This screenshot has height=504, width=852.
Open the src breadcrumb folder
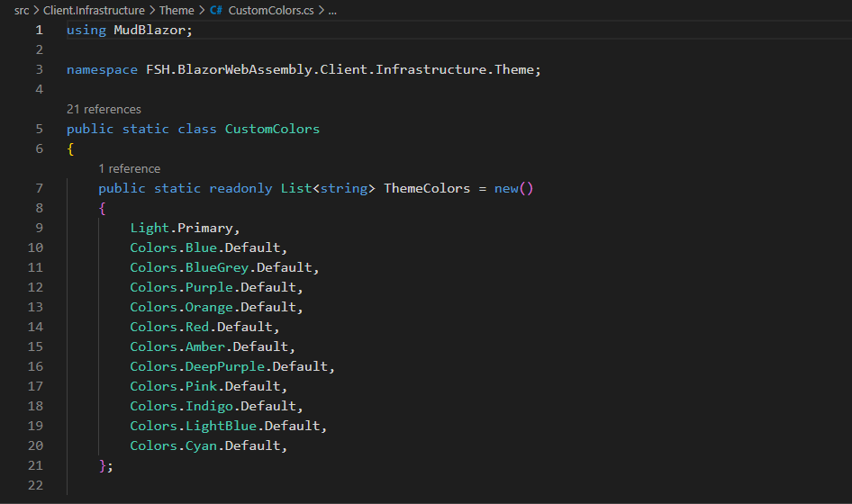[22, 11]
